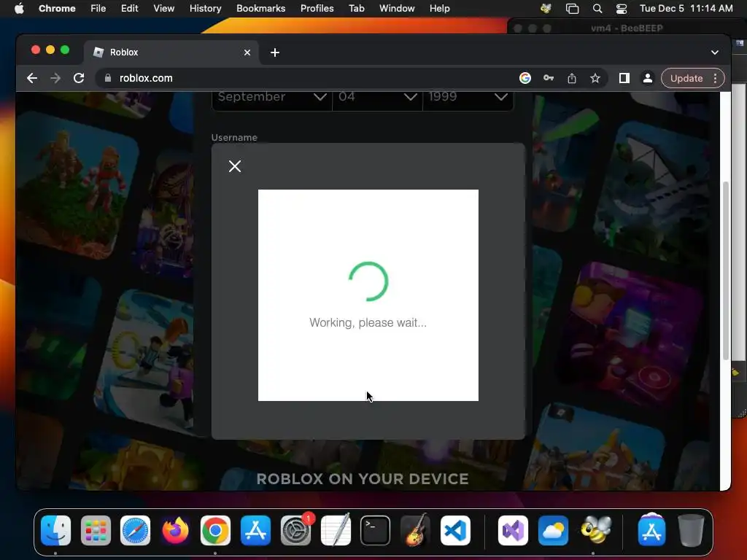
Task: Share this page from the toolbar
Action: pos(572,78)
